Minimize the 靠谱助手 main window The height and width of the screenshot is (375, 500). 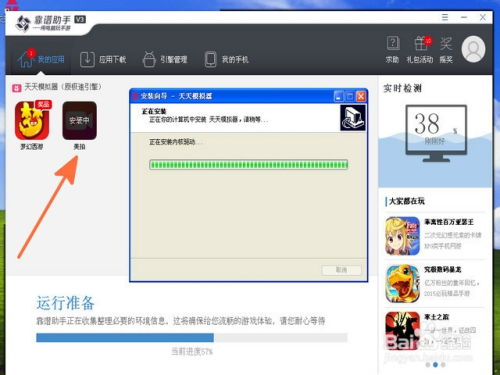[464, 17]
